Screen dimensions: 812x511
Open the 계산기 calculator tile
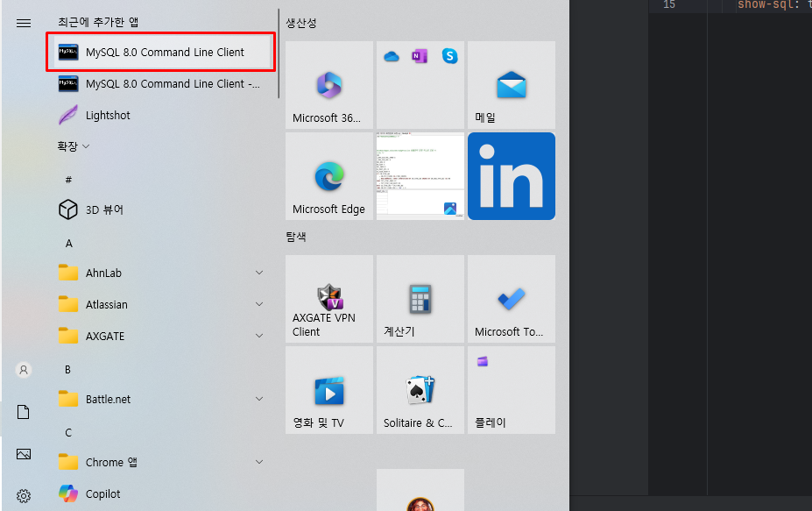420,299
